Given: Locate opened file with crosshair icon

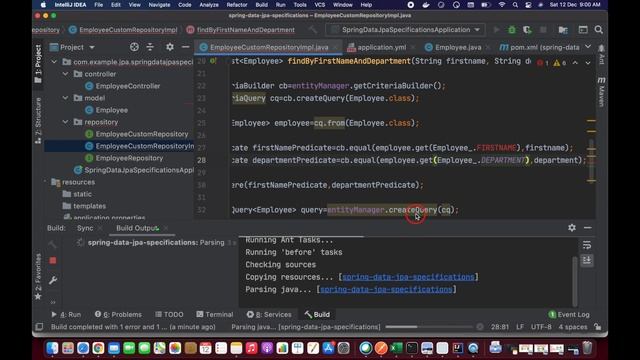Looking at the screenshot, I should (x=134, y=47).
